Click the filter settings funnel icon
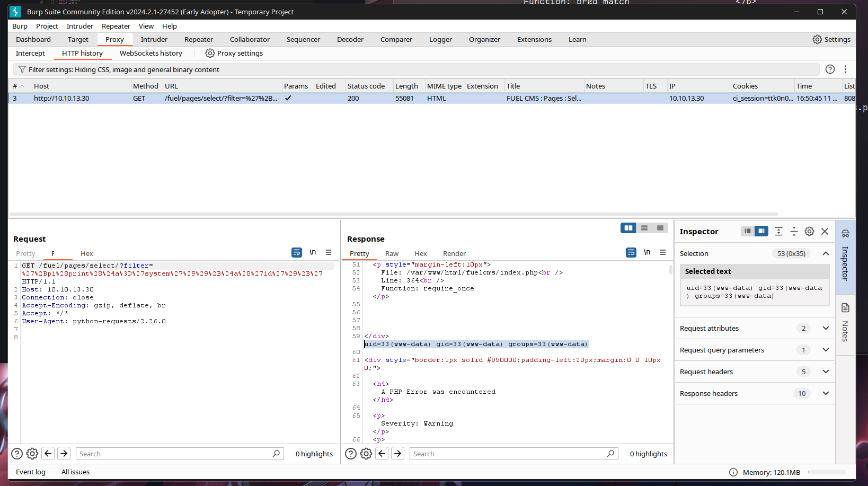The image size is (868, 486). click(22, 69)
